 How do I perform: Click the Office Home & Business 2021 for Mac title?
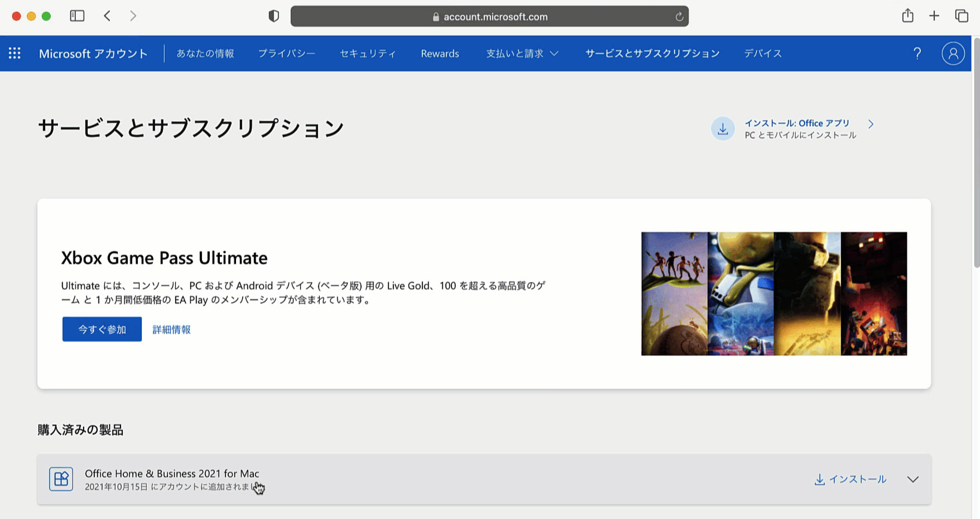tap(172, 473)
